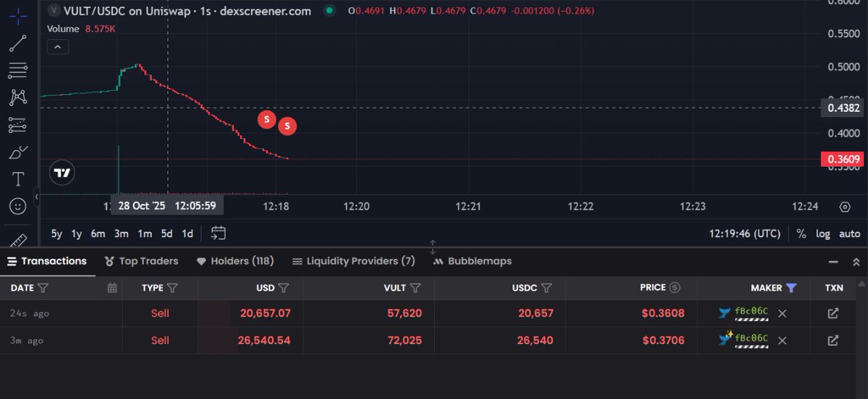Open the chart settings gear icon
Screen dimensions: 868x399
click(x=845, y=206)
